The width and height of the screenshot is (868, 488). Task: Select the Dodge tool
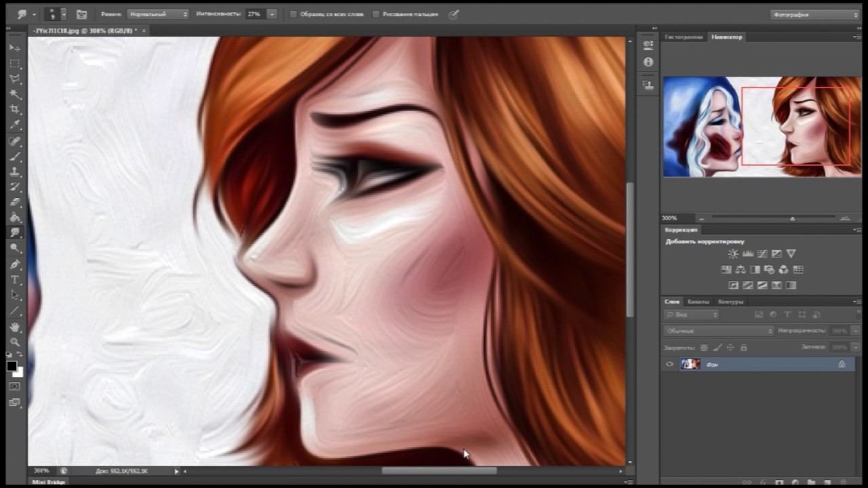pyautogui.click(x=15, y=249)
